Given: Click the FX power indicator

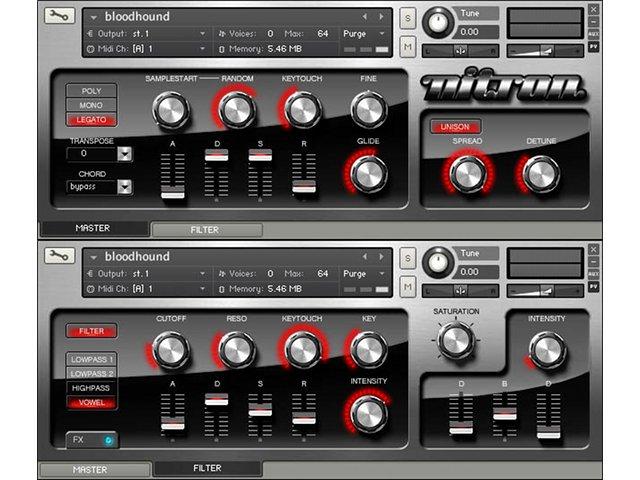Looking at the screenshot, I should click(x=109, y=440).
